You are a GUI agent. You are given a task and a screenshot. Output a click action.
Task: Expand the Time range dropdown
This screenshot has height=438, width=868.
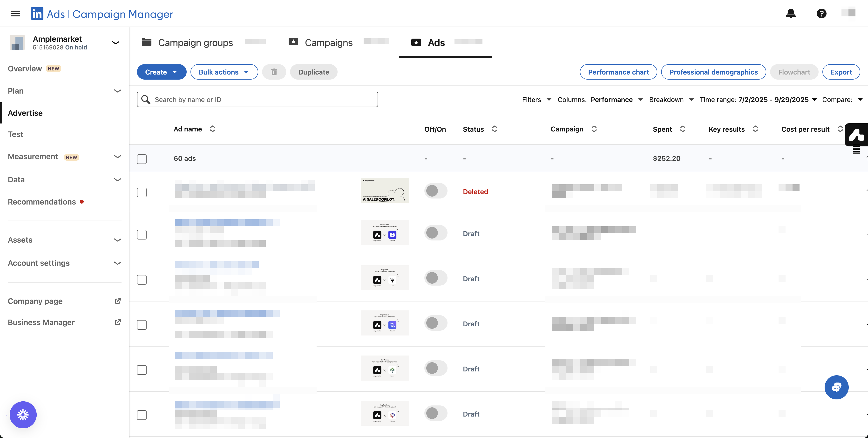758,100
